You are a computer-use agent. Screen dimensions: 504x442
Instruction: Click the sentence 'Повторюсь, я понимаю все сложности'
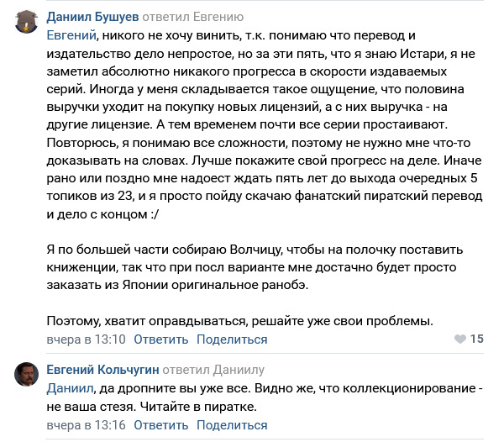pyautogui.click(x=168, y=144)
